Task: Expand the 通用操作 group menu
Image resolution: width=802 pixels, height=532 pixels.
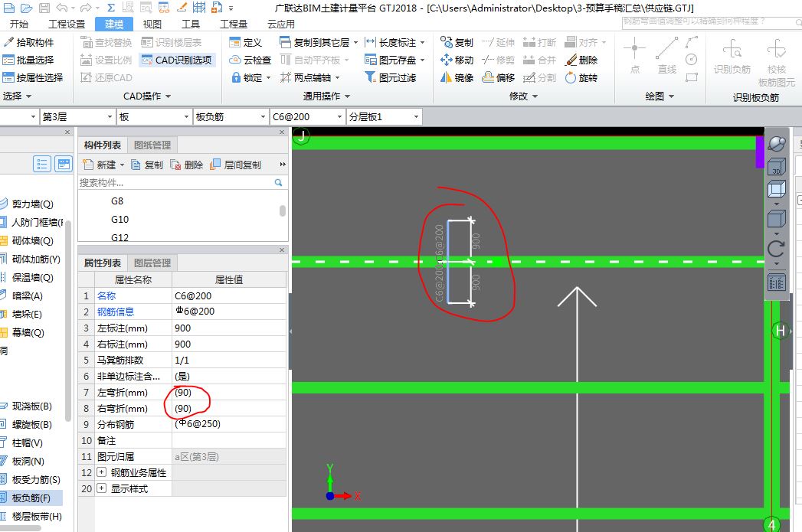Action: pos(326,96)
